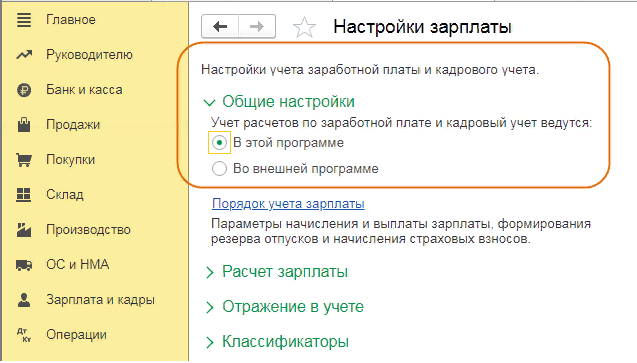
Task: Open the Зарплата и кадры menu section
Action: point(100,300)
